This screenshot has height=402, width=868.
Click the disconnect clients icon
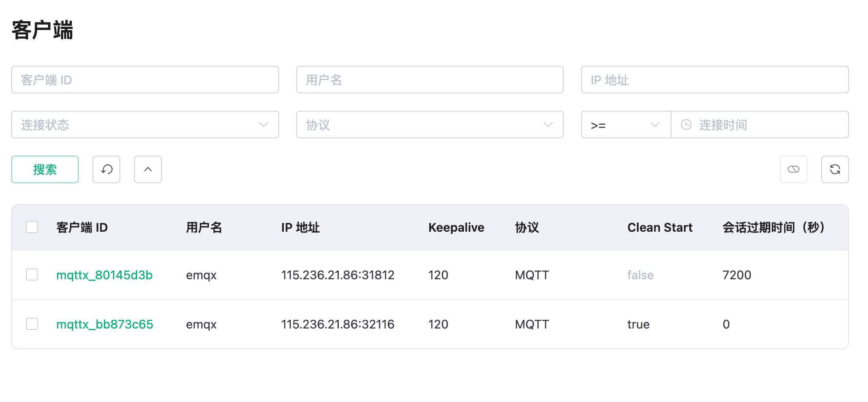[x=793, y=169]
